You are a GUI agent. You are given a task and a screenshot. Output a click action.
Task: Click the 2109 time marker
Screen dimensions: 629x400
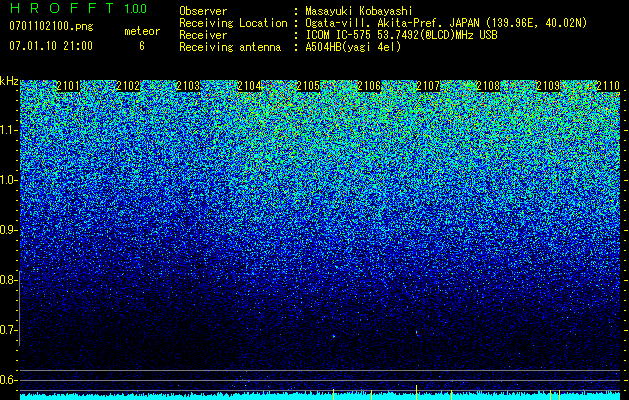click(548, 86)
